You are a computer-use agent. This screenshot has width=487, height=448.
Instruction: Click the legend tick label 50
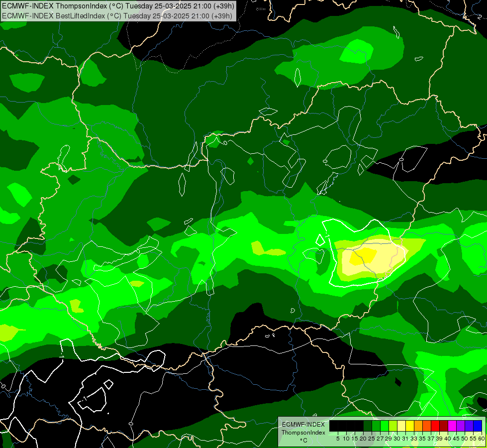(465, 439)
